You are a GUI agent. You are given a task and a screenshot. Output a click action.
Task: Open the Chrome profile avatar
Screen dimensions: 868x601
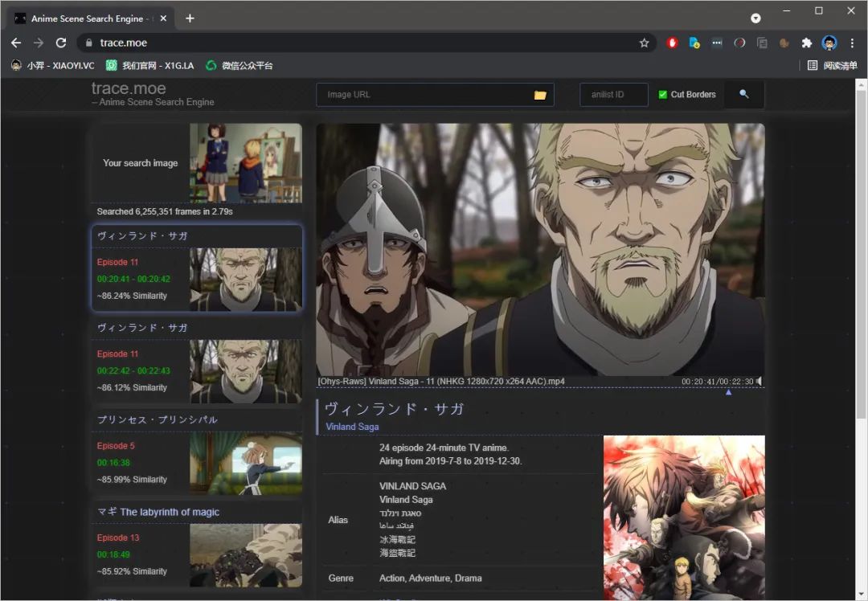pos(829,43)
